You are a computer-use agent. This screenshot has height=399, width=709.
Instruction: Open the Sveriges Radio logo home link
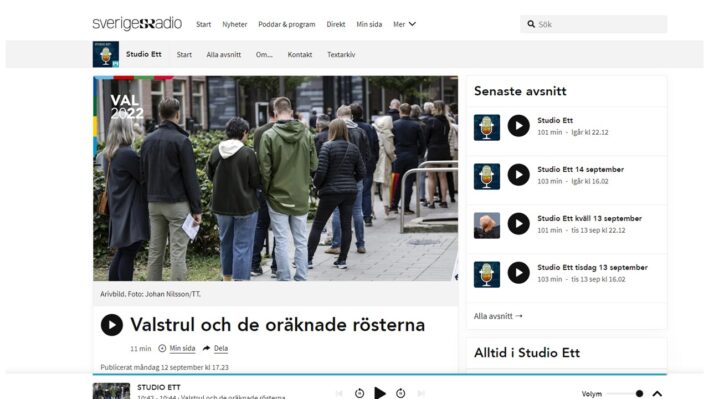[x=137, y=24]
